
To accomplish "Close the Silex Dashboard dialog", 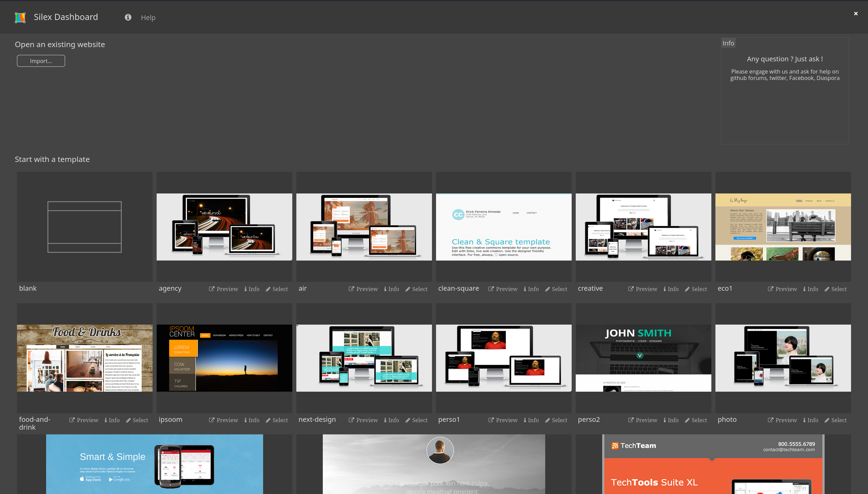I will click(855, 14).
